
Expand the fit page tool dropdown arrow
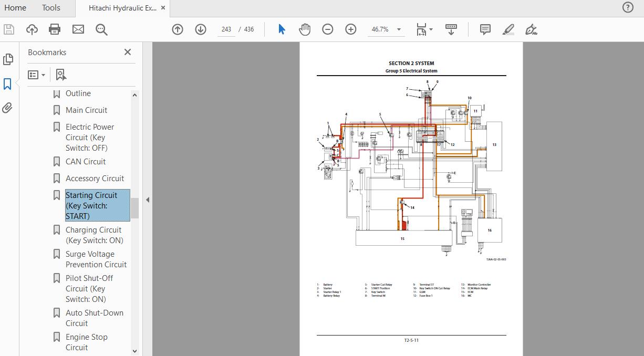point(431,29)
